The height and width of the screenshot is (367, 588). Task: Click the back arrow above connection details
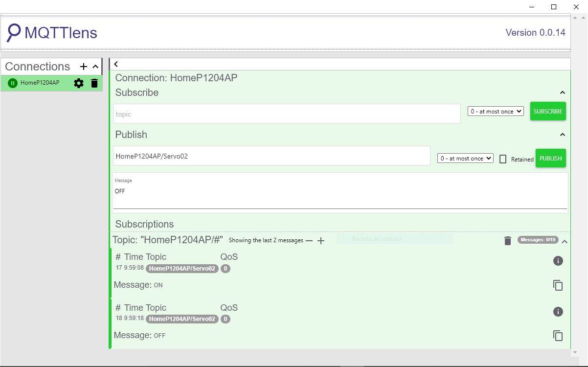coord(116,64)
